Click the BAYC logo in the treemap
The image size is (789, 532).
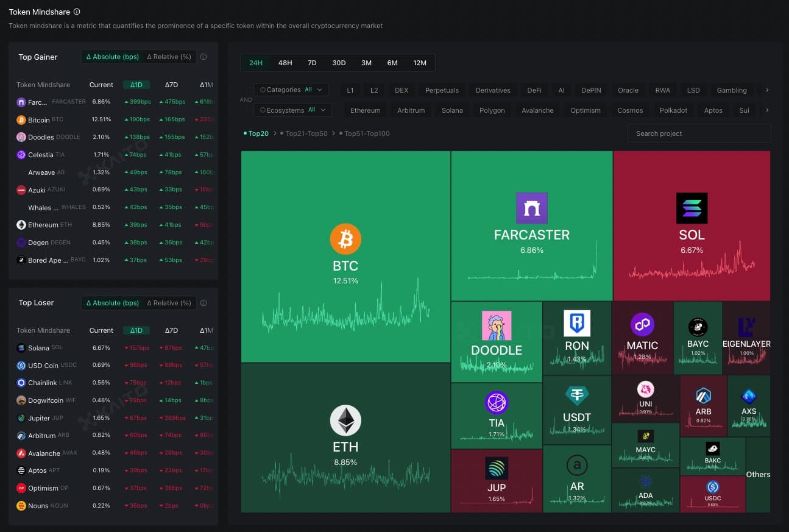pos(698,327)
